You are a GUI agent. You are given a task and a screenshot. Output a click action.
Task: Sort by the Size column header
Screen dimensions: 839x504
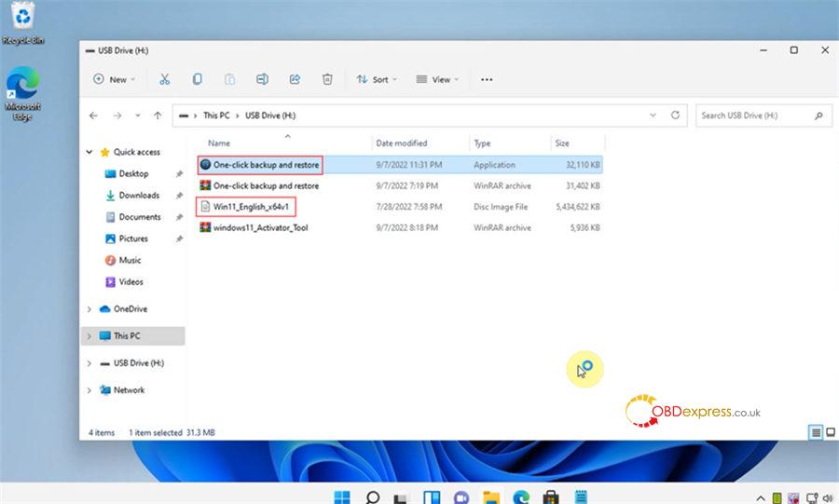562,143
